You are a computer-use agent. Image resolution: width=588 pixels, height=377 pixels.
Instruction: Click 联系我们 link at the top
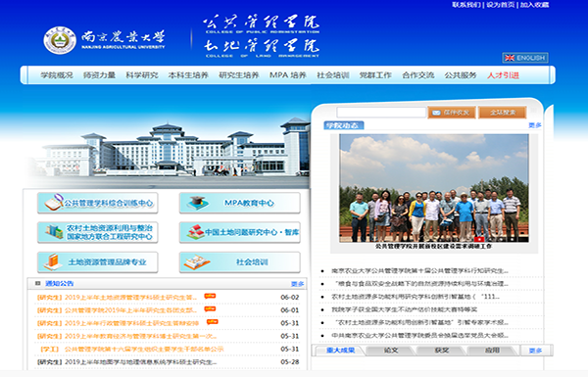pos(466,5)
